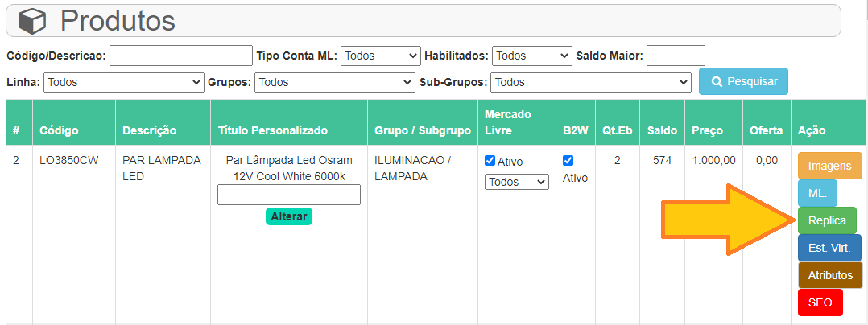The width and height of the screenshot is (868, 325).
Task: Click the Produtos box icon
Action: click(x=33, y=22)
